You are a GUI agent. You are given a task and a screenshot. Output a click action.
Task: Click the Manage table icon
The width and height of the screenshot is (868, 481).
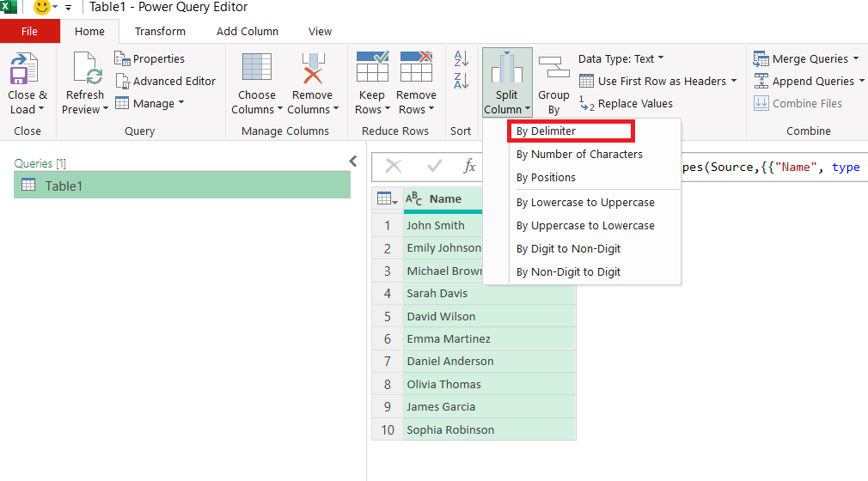tap(122, 103)
